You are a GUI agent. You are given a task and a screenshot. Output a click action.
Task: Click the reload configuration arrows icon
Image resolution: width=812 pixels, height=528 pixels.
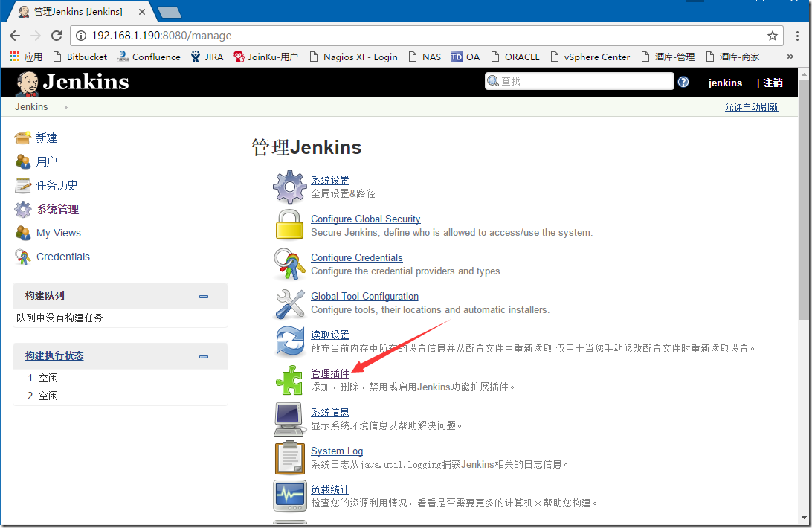point(290,341)
